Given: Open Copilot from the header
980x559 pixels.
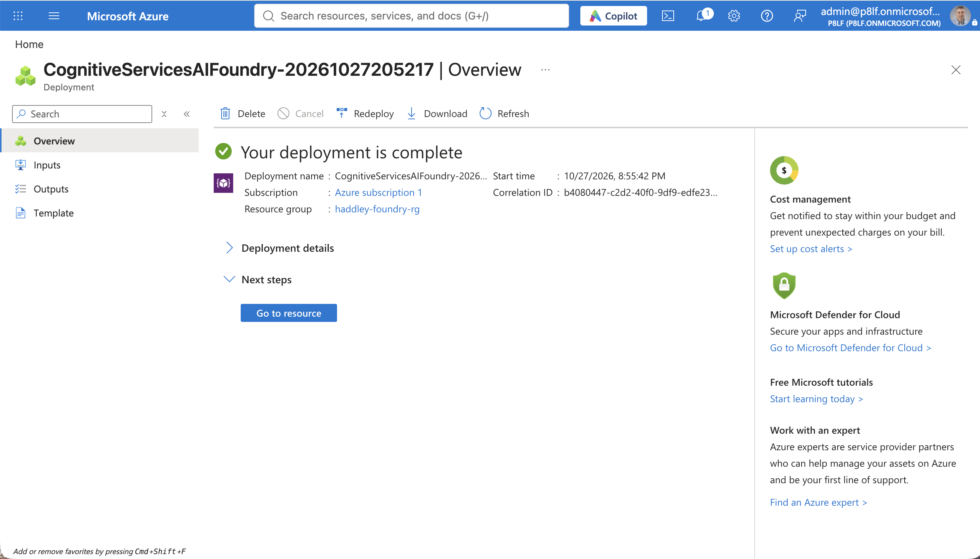Looking at the screenshot, I should click(613, 16).
